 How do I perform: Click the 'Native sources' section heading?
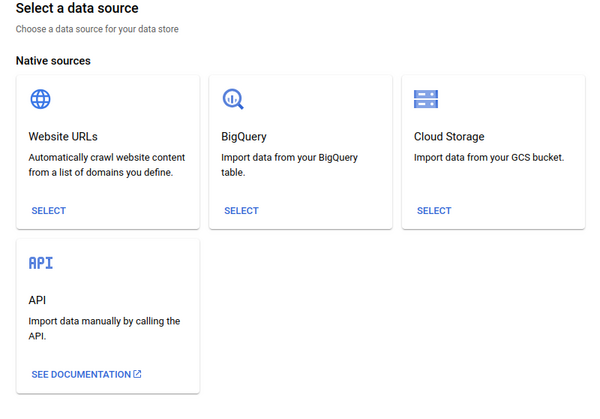point(53,61)
